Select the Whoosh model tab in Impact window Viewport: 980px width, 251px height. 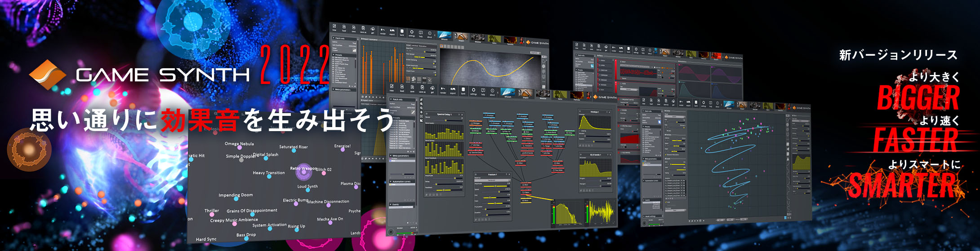tap(445, 35)
